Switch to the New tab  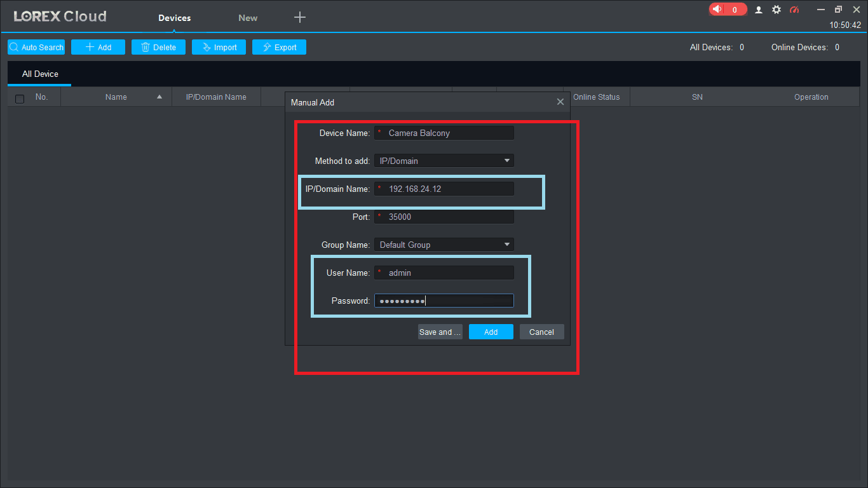pos(247,18)
